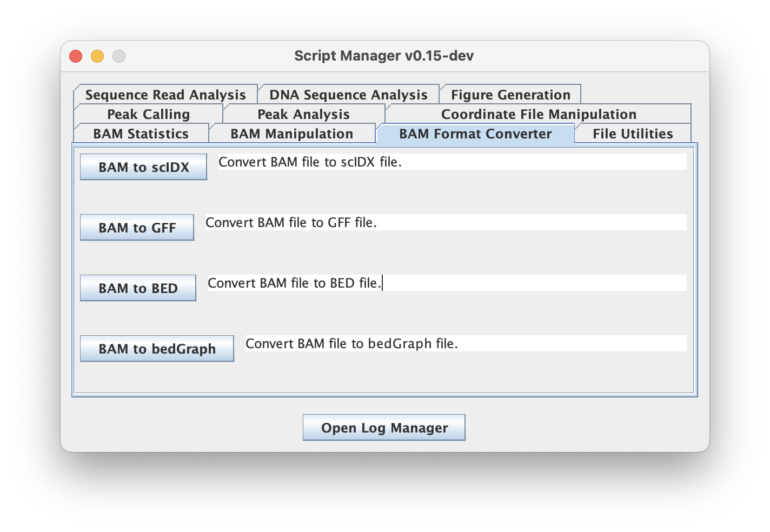Open Log Manager
Screen dimensions: 770x532
384,428
